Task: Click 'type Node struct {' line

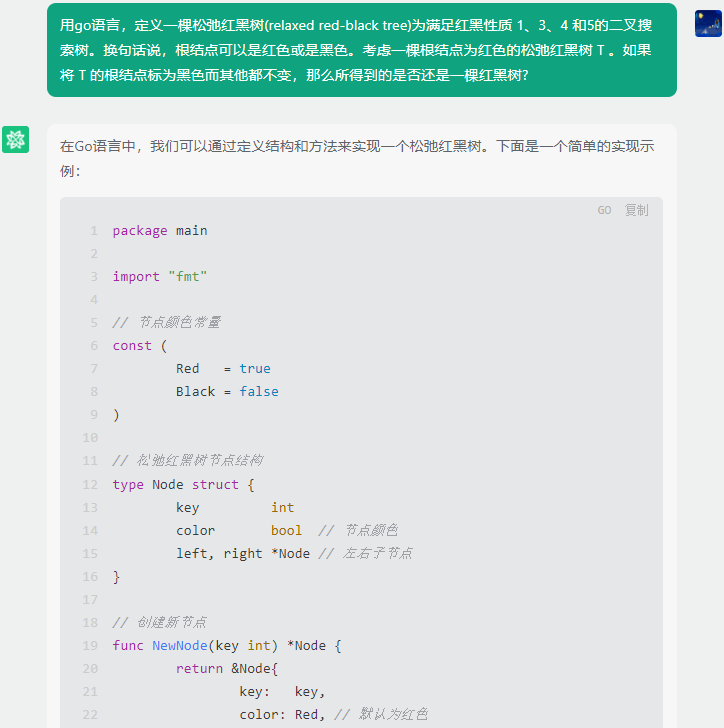Action: click(183, 485)
